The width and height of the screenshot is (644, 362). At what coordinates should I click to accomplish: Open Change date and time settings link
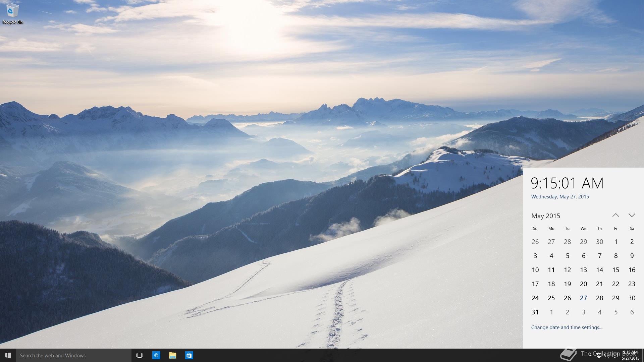point(567,327)
